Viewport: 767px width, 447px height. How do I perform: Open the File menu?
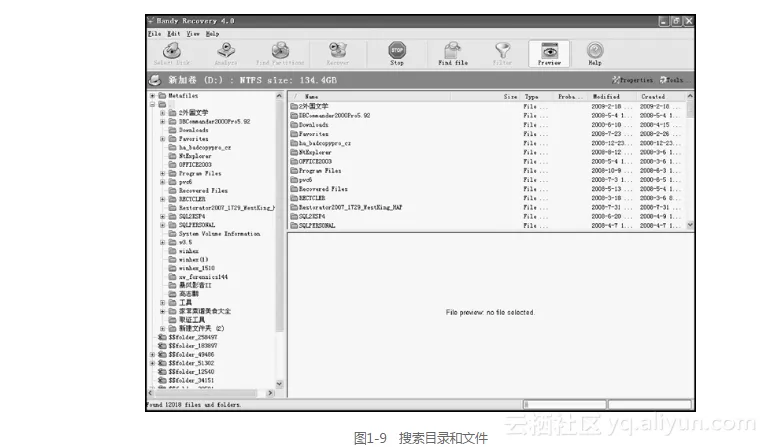pos(155,34)
